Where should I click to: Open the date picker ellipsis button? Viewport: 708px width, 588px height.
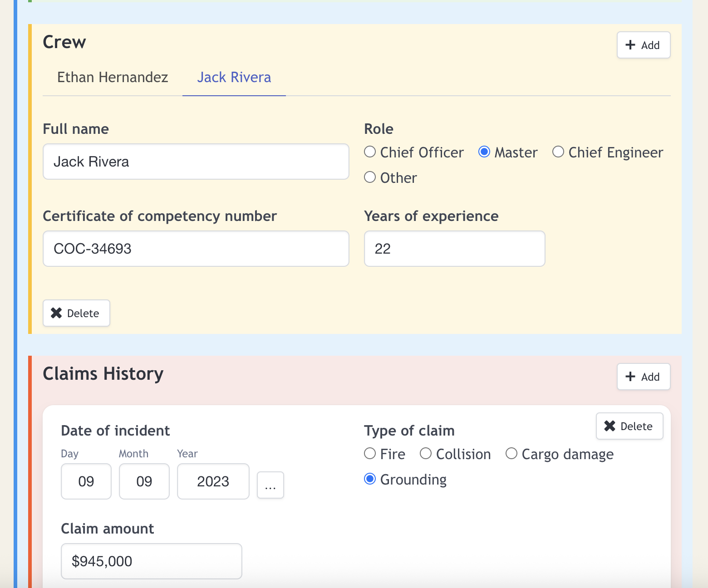point(270,485)
